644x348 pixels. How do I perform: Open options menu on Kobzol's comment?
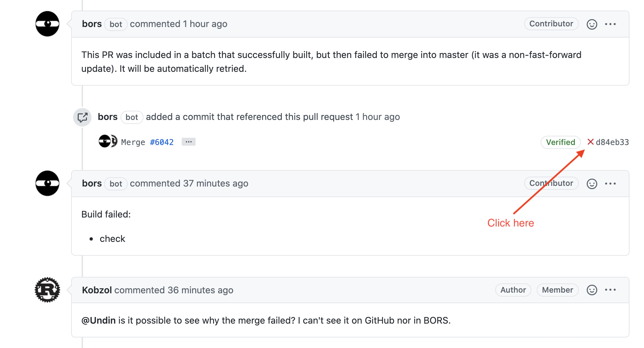(610, 290)
